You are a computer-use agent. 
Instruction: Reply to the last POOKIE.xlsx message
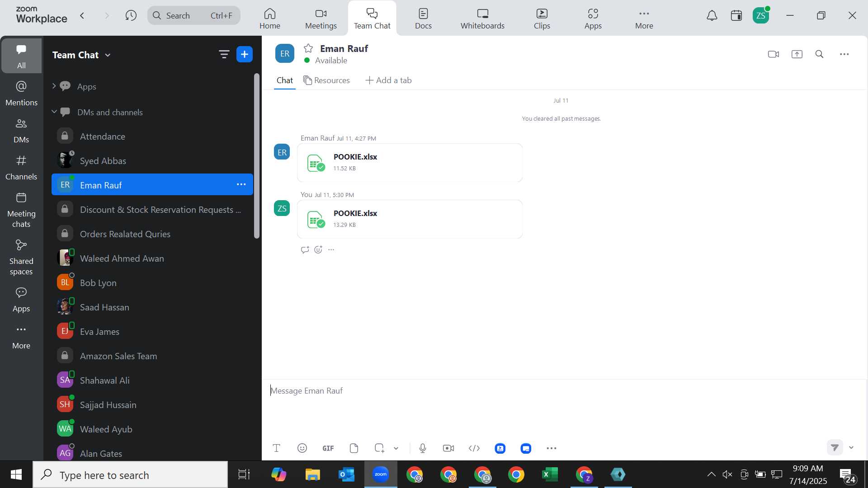pos(305,250)
